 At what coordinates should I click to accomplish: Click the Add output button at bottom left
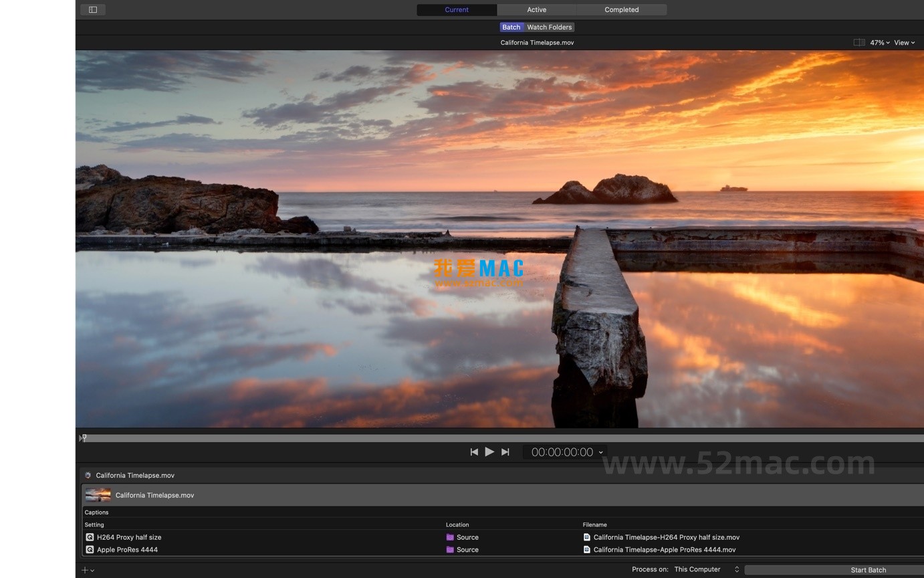coord(84,570)
